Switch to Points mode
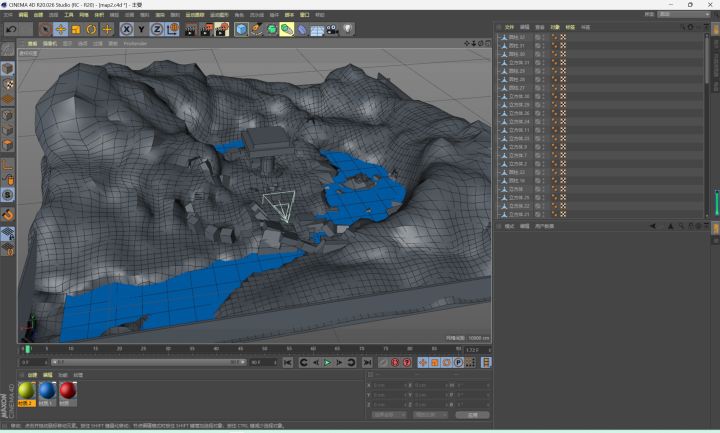This screenshot has height=433, width=720. tap(8, 115)
